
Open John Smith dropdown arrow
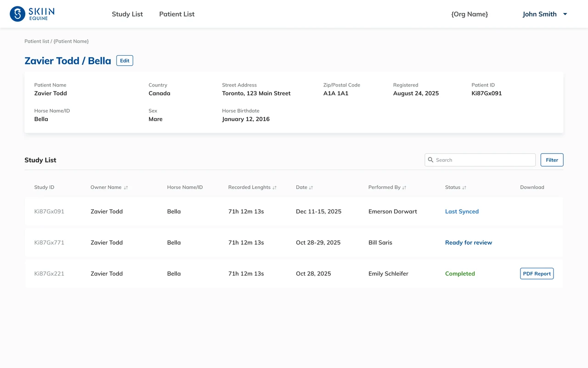pos(565,14)
